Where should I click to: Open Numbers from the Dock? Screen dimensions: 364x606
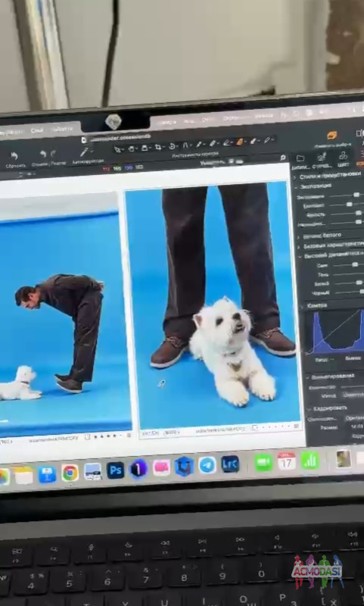click(310, 460)
